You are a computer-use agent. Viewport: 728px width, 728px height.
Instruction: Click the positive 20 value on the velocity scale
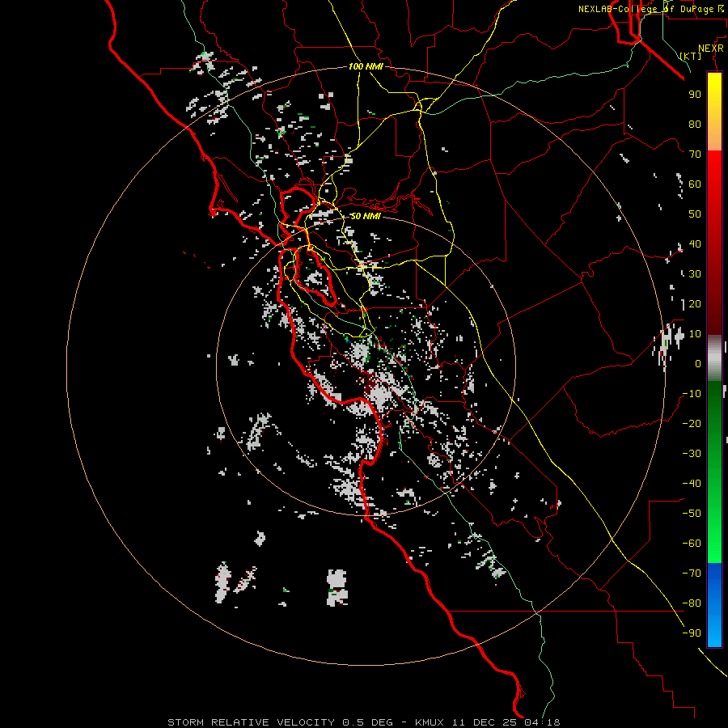[695, 303]
